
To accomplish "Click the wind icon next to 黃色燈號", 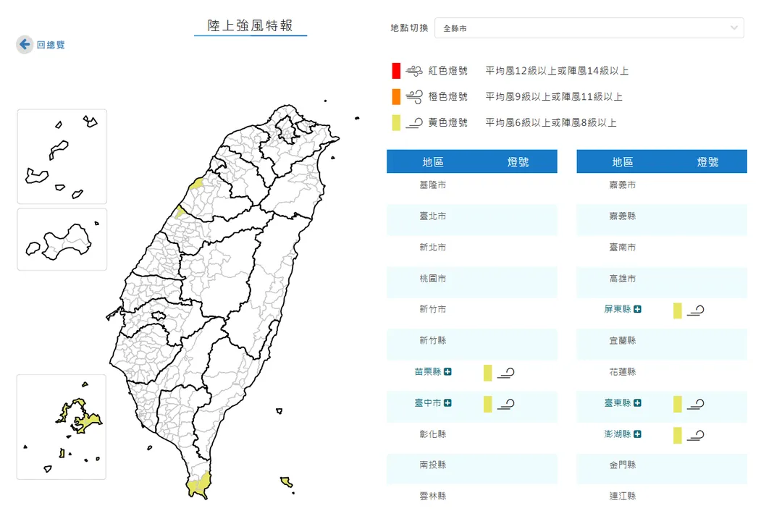I will [x=414, y=122].
